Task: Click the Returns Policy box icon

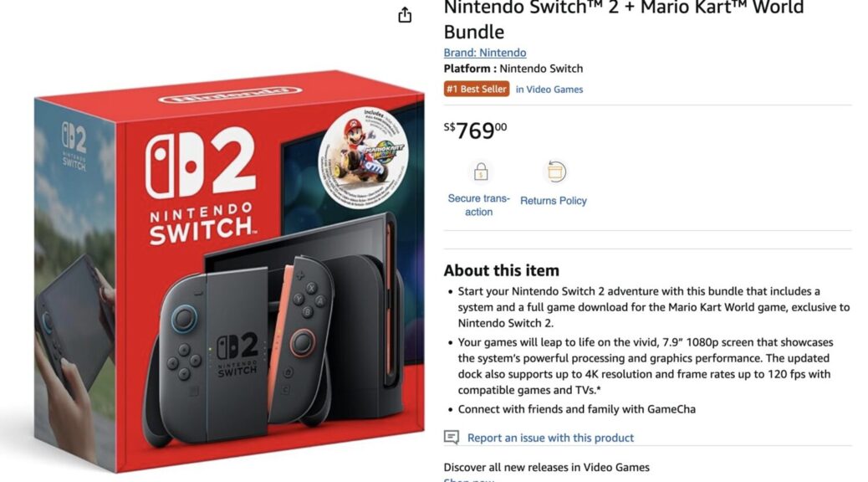Action: point(555,172)
